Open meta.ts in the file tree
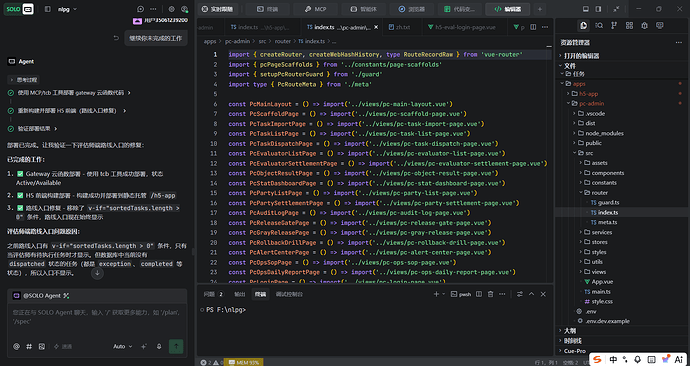 (607, 223)
